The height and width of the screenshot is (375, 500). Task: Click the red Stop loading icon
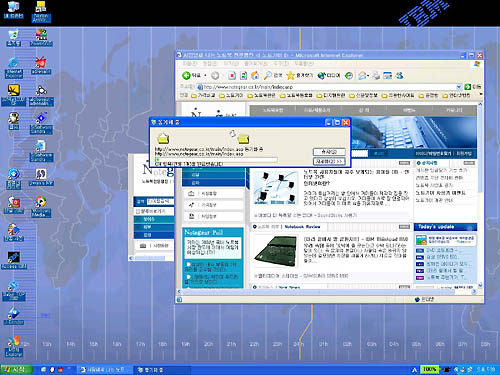(x=232, y=76)
